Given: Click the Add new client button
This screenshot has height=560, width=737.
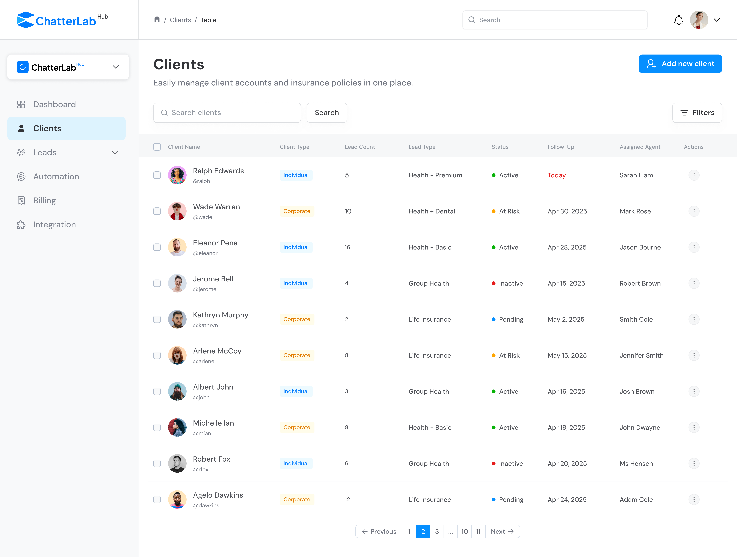Looking at the screenshot, I should [680, 64].
